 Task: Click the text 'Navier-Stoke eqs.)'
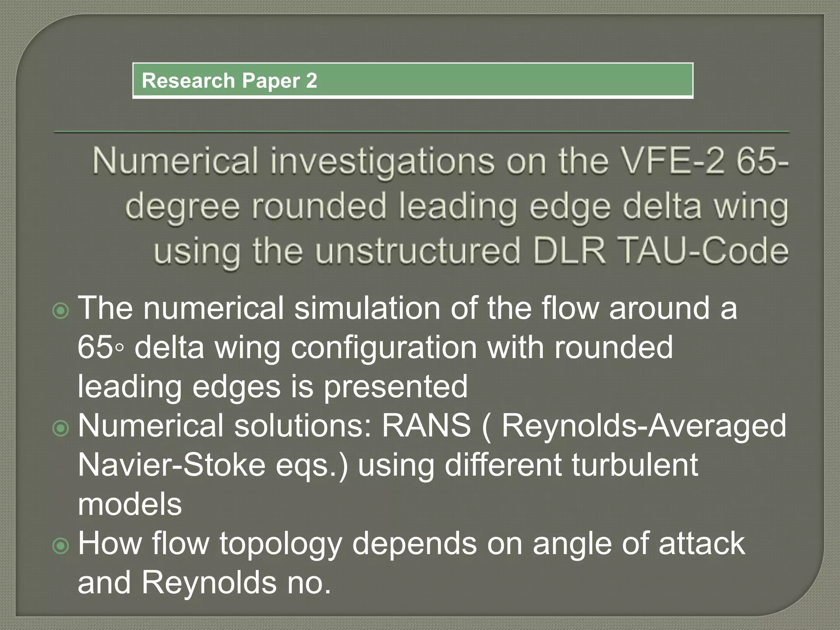click(x=212, y=465)
